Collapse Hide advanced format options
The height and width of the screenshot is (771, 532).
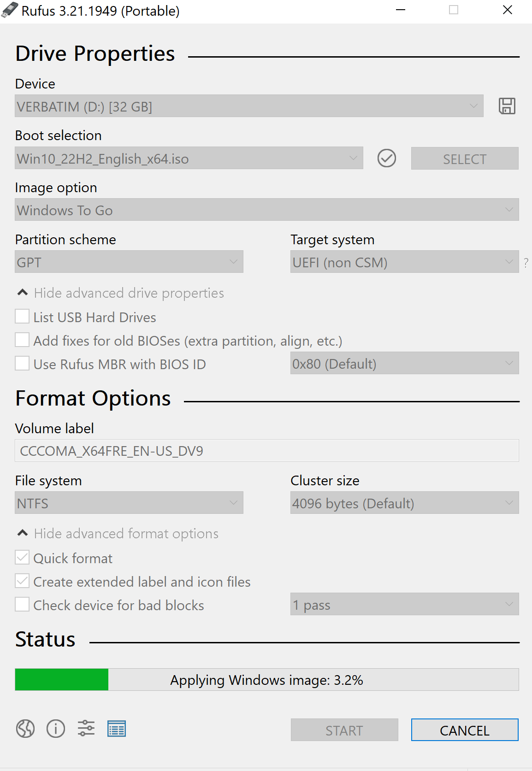(118, 534)
